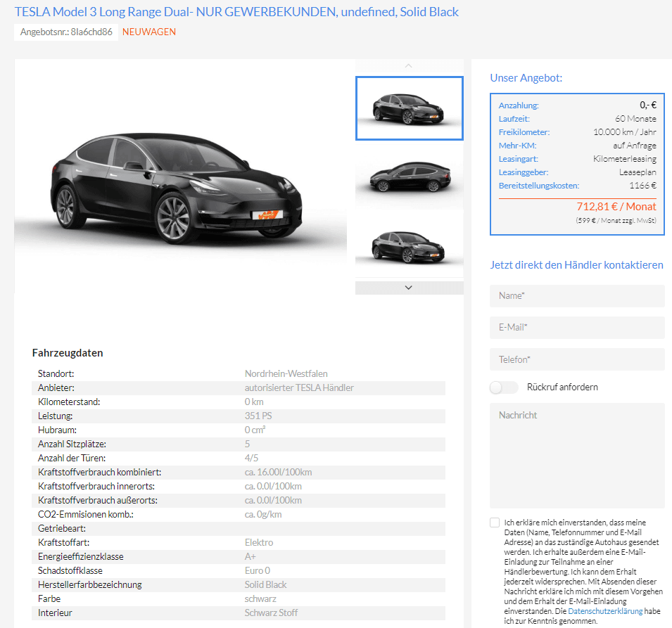672x628 pixels.
Task: Click inside the Nachricht text area
Action: [577, 456]
